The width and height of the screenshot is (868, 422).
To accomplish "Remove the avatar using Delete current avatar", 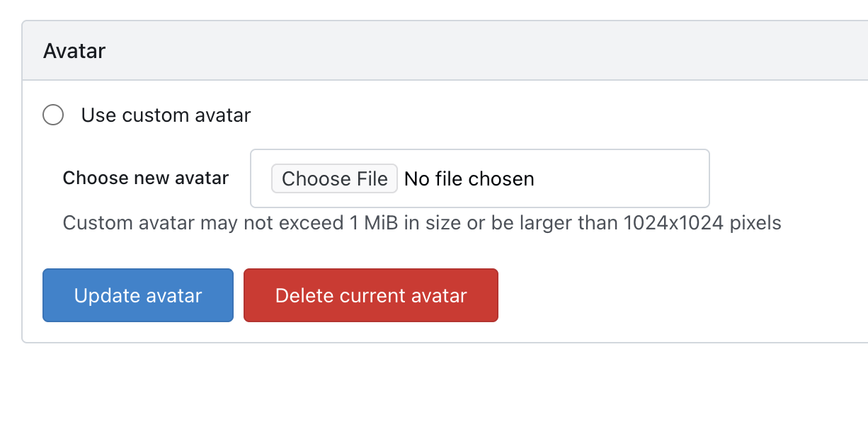I will (x=370, y=295).
